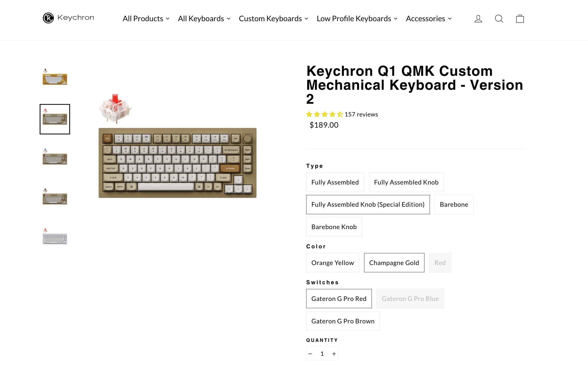This screenshot has width=588, height=376.
Task: Open the Low Profile Keyboards menu
Action: point(357,19)
